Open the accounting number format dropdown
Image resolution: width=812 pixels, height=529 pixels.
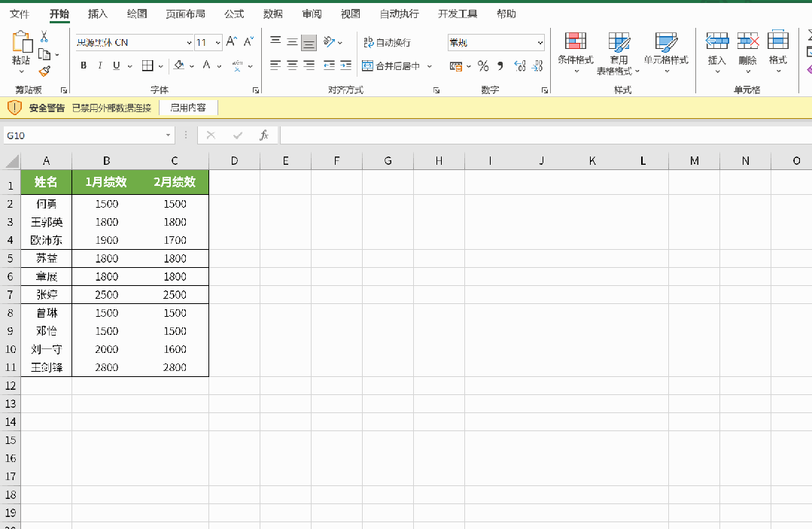pos(468,65)
